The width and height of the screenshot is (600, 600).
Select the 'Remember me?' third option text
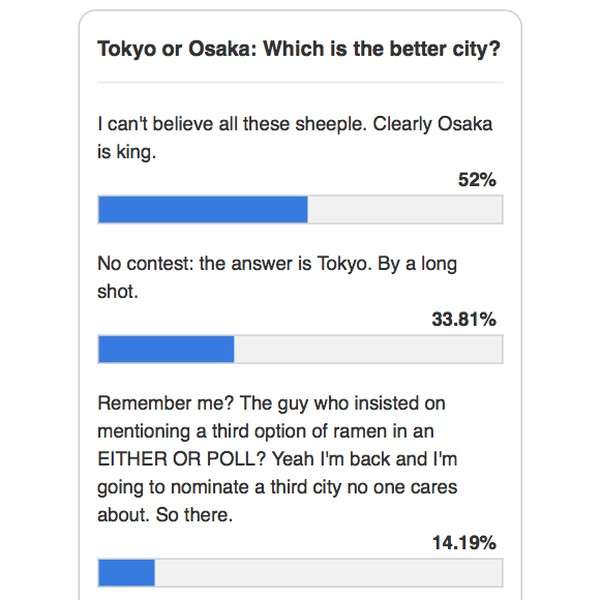pos(277,459)
